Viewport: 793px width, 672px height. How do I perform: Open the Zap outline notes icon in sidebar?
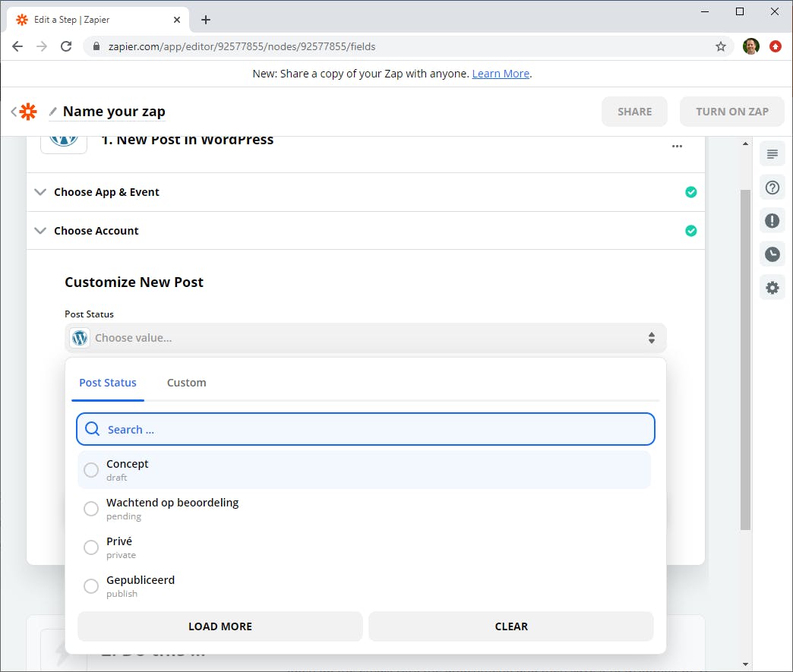(x=772, y=155)
